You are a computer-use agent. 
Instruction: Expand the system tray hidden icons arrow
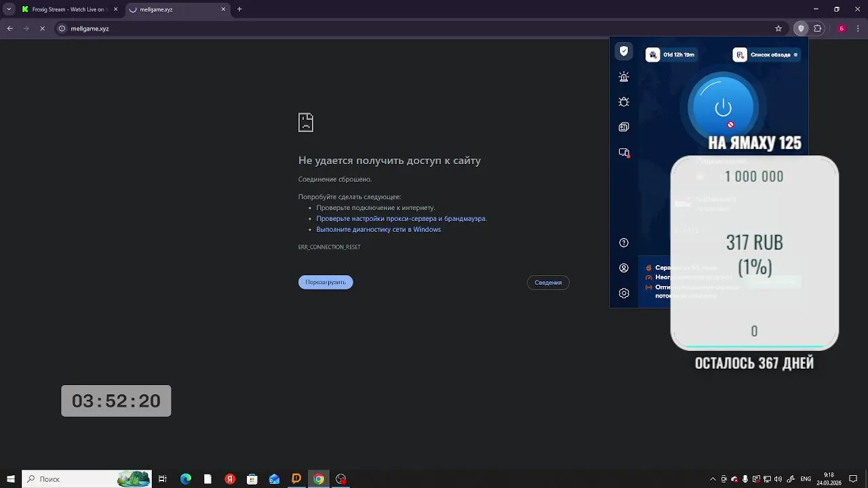pos(713,479)
